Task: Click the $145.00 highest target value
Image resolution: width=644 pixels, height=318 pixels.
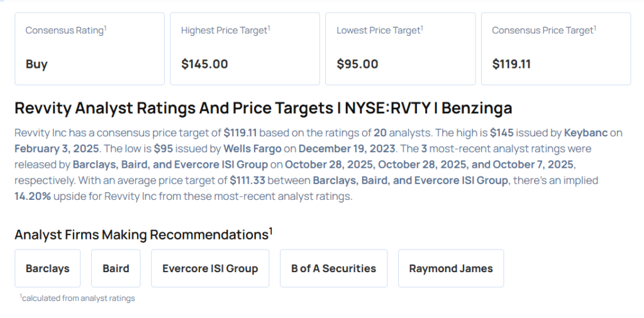Action: pyautogui.click(x=204, y=64)
